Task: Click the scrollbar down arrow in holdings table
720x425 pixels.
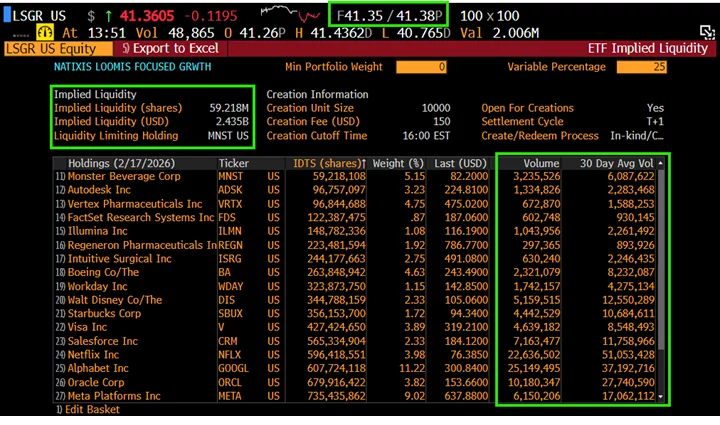Action: [x=660, y=396]
